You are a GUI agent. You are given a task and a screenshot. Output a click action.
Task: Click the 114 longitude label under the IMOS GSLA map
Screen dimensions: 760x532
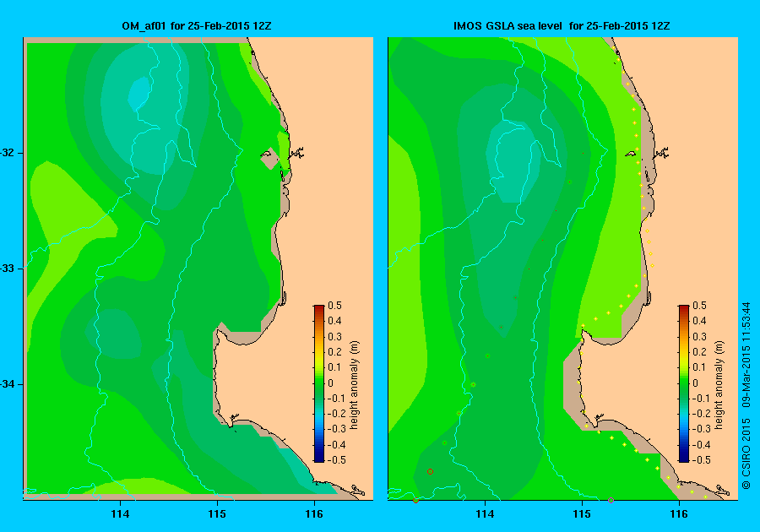(x=485, y=514)
